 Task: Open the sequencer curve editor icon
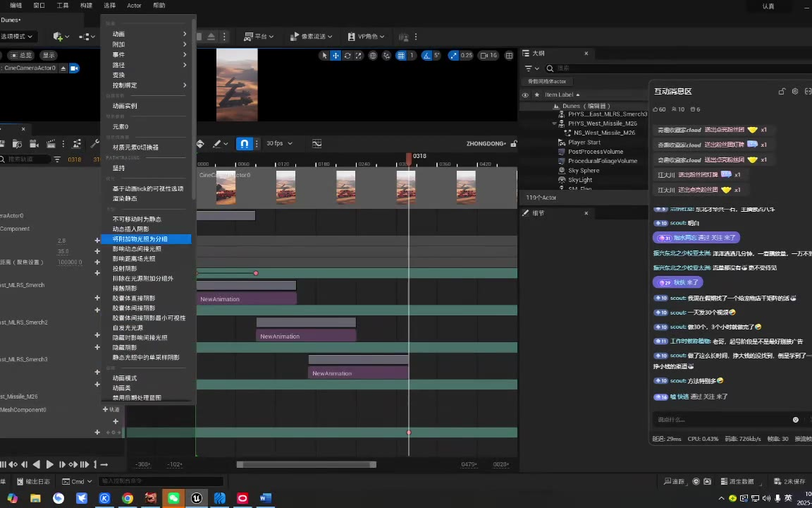[317, 143]
